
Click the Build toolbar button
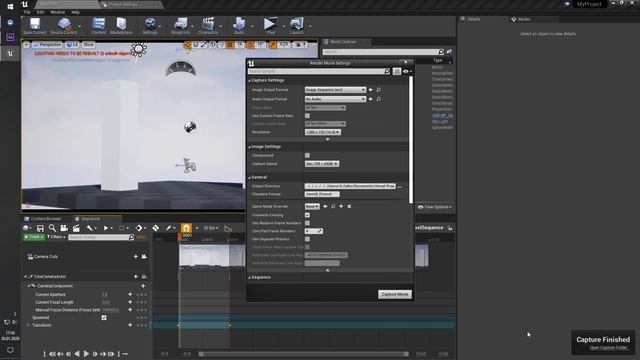click(x=239, y=26)
